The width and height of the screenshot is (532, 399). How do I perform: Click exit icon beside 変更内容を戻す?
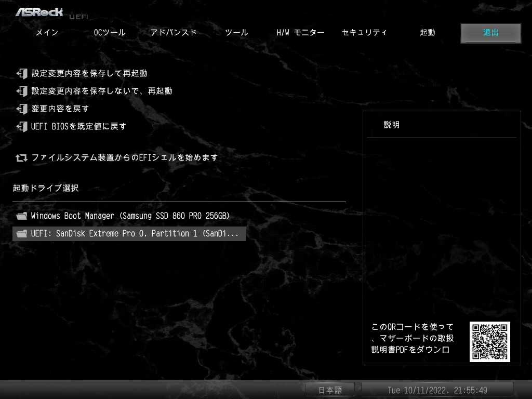pyautogui.click(x=22, y=109)
